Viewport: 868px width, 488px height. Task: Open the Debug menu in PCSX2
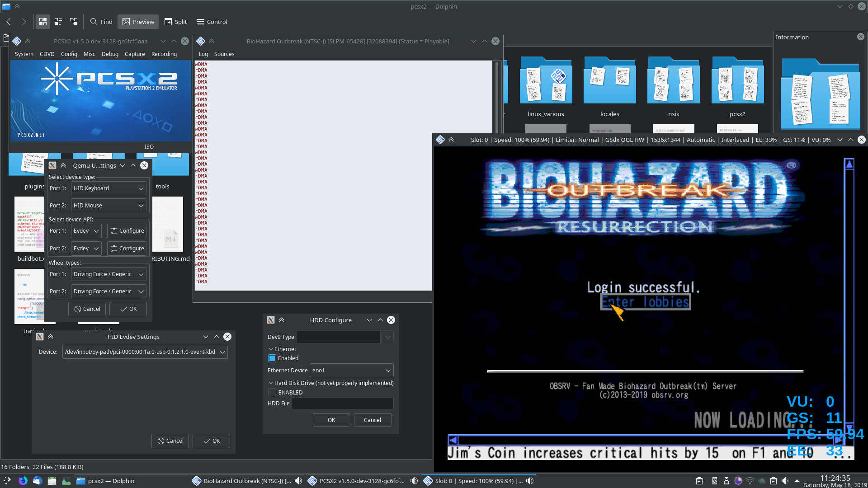(110, 54)
